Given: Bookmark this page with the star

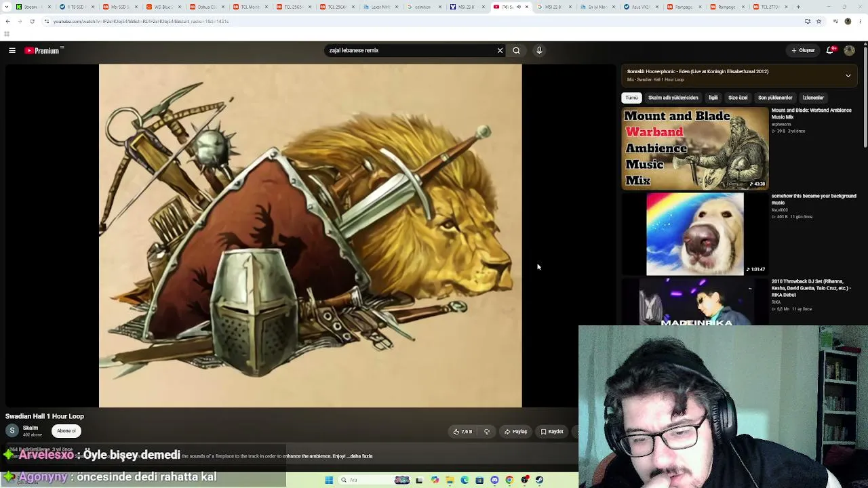Looking at the screenshot, I should [x=818, y=21].
